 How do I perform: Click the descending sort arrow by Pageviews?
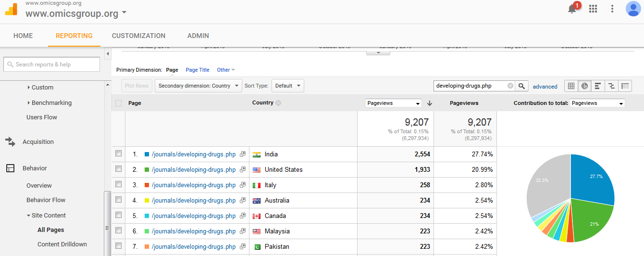(430, 103)
